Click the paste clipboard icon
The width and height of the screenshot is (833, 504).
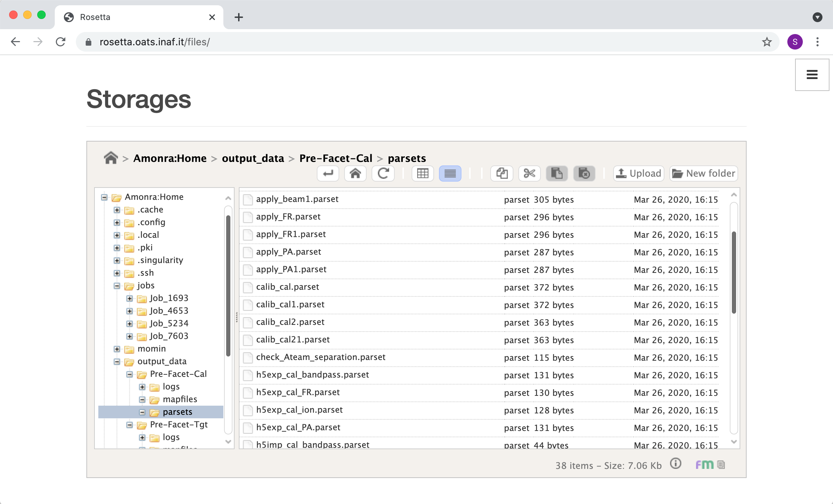557,174
